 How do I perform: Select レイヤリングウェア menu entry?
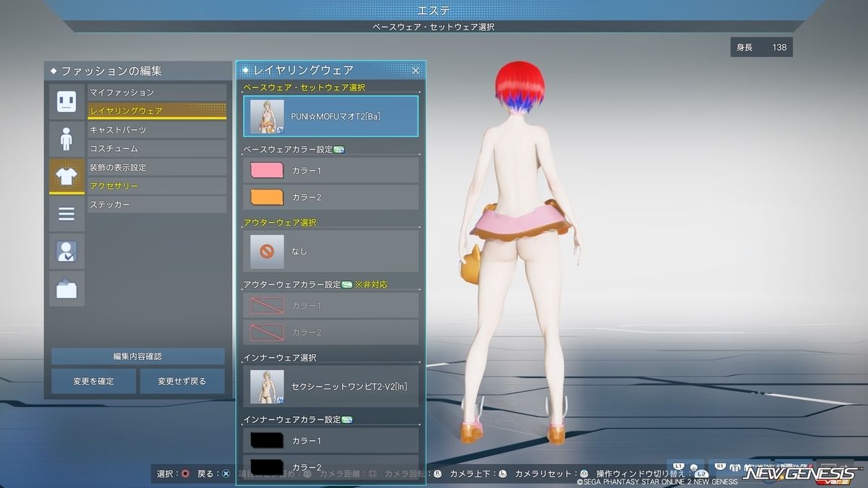coord(157,111)
